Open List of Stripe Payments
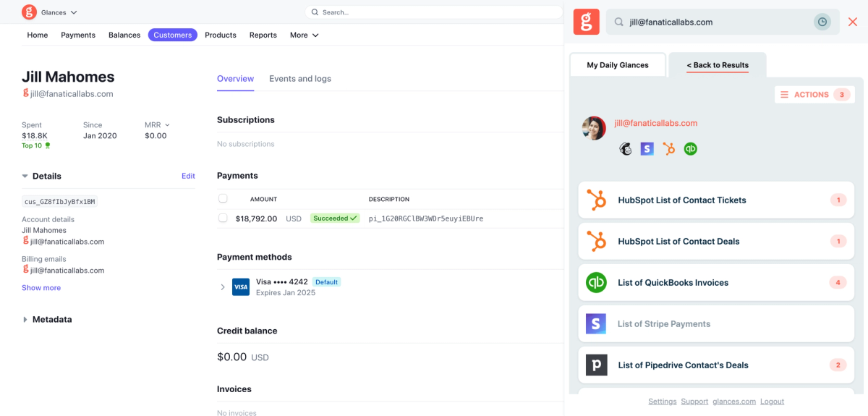The width and height of the screenshot is (868, 416). (x=716, y=324)
